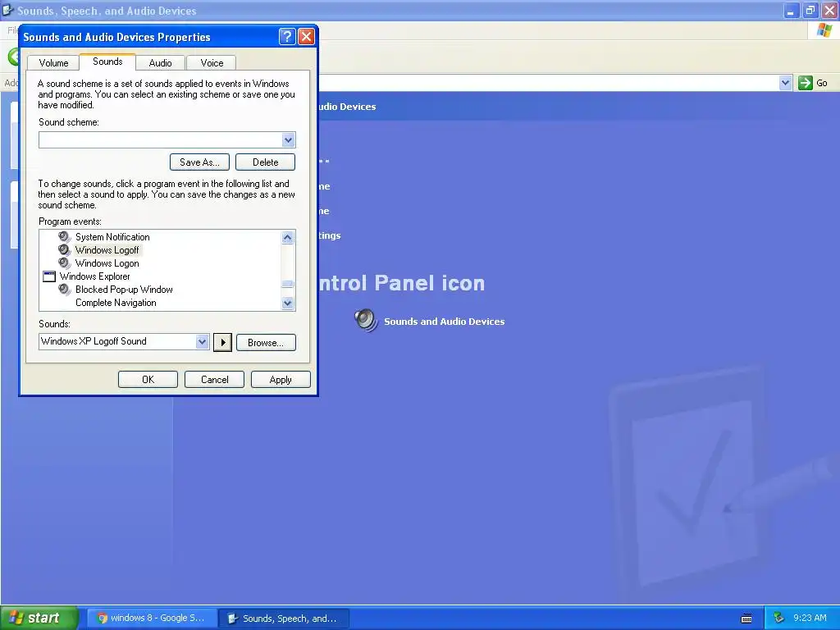Image resolution: width=840 pixels, height=630 pixels.
Task: Switch to the Audio tab
Action: click(x=160, y=62)
